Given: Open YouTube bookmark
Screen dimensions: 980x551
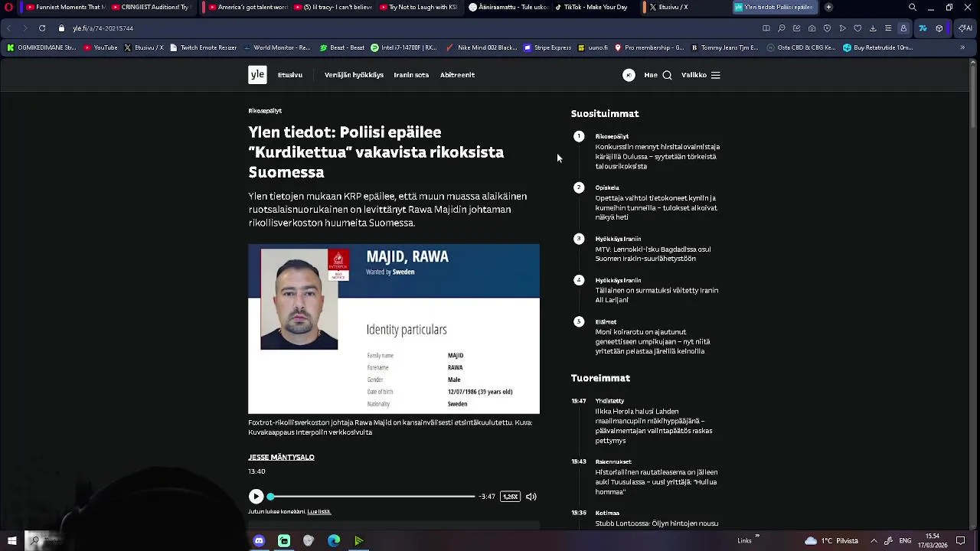Looking at the screenshot, I should tap(101, 47).
